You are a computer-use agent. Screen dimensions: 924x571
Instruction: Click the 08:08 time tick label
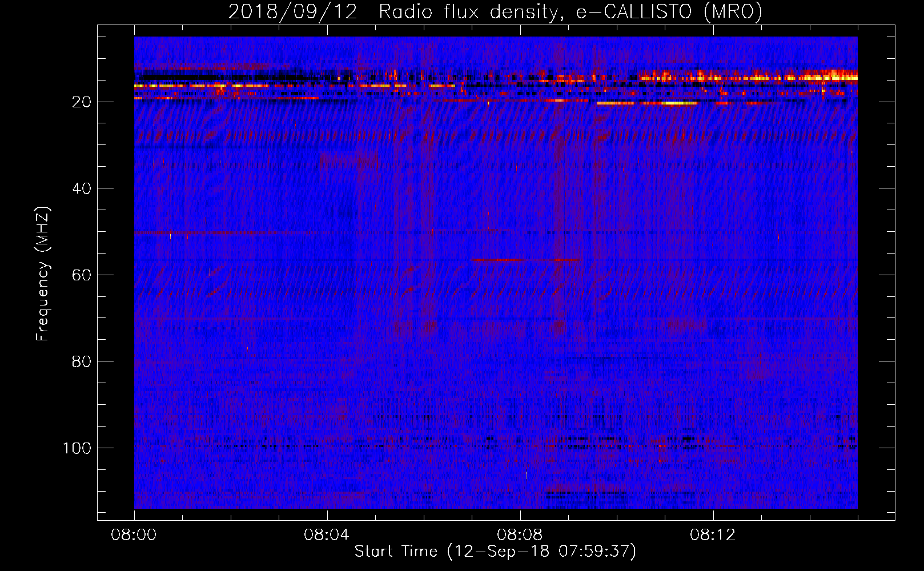click(520, 535)
